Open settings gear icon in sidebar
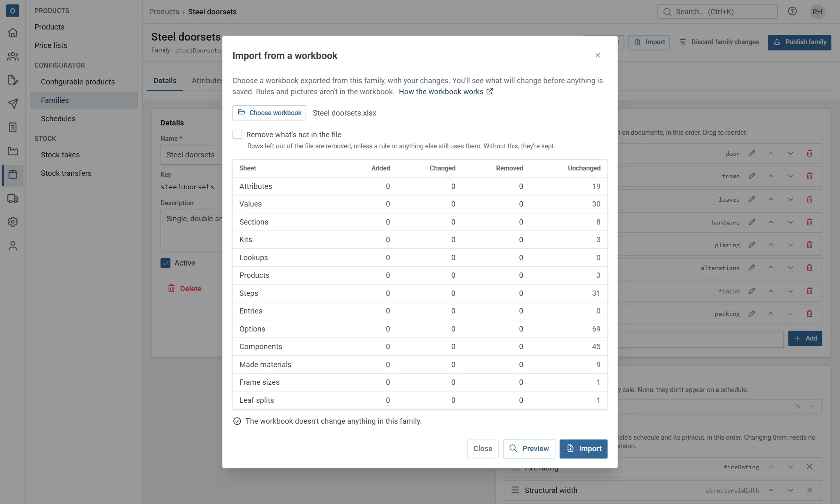Screen dimensions: 840x504 click(x=13, y=222)
